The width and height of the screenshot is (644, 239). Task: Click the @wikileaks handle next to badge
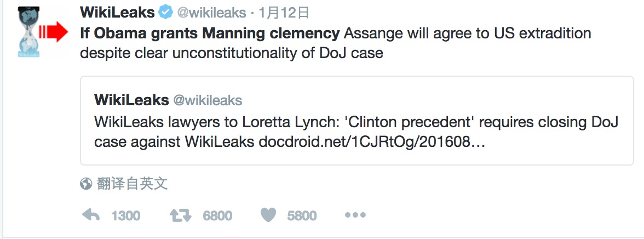click(x=211, y=13)
